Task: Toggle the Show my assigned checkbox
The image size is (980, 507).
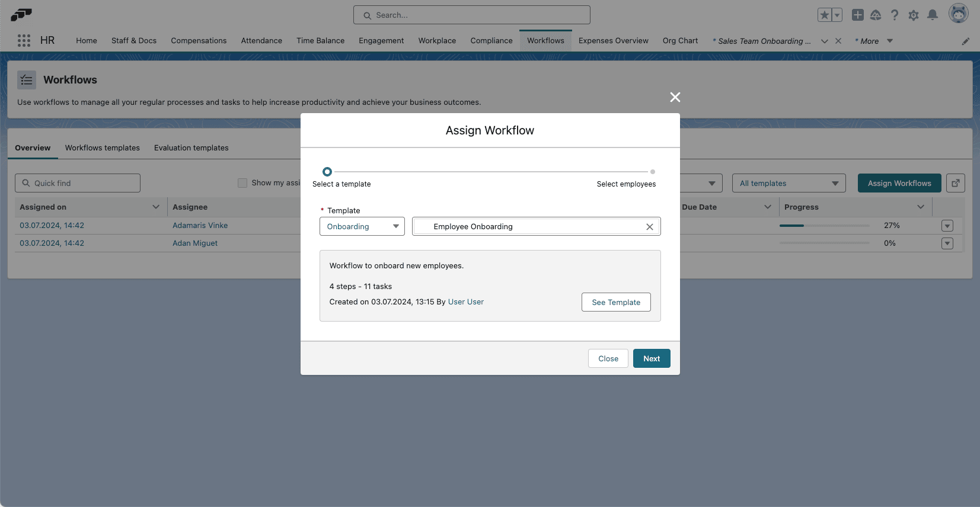Action: coord(242,183)
